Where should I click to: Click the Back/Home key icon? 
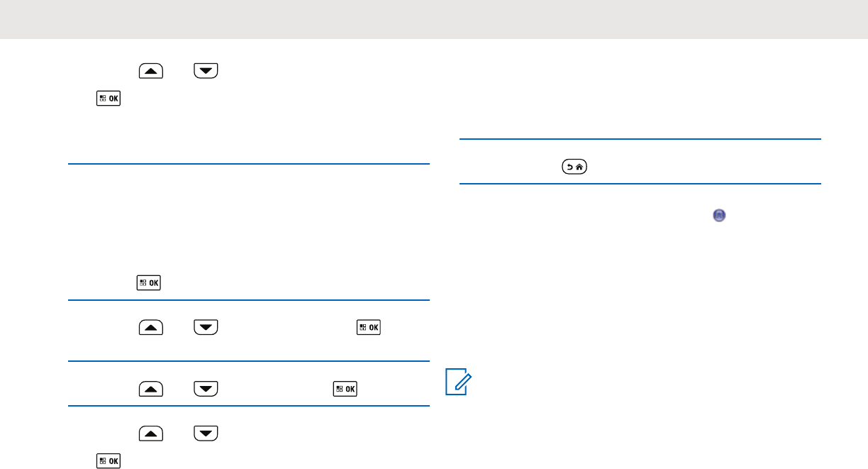click(572, 167)
